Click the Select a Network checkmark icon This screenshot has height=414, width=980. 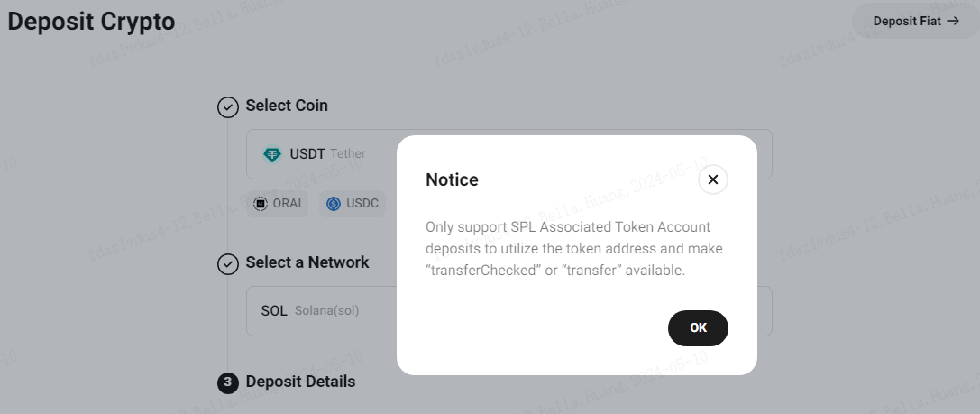(x=227, y=264)
